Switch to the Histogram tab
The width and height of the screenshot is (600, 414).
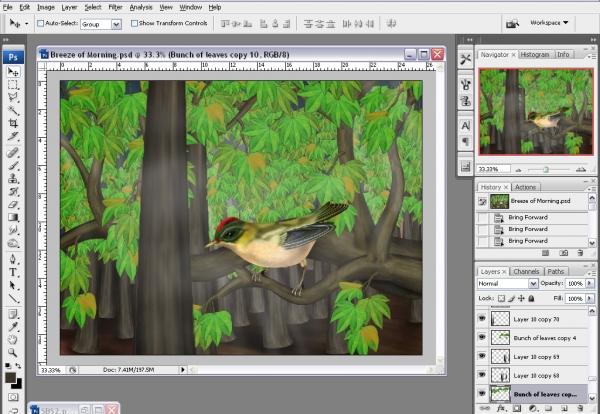(x=535, y=54)
